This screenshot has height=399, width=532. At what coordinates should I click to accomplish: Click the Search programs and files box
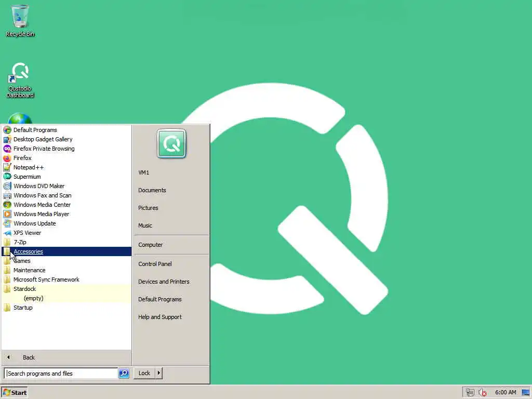pyautogui.click(x=61, y=373)
